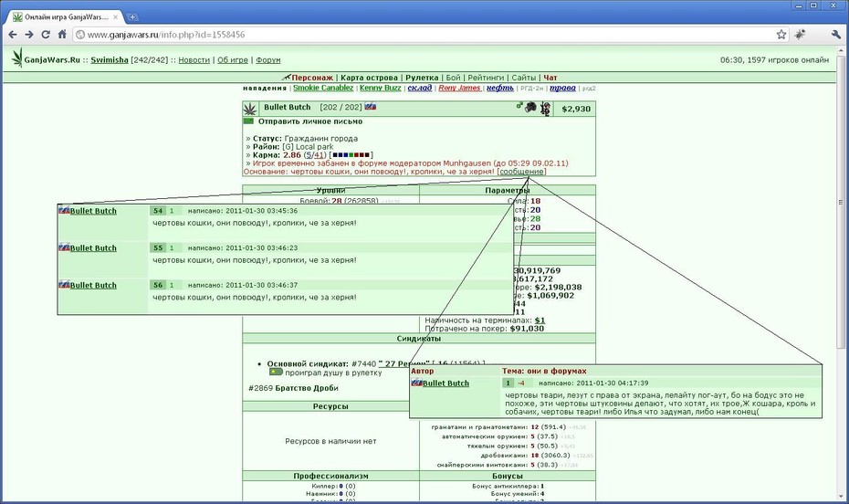The height and width of the screenshot is (504, 849).
Task: Open the Персонаж menu item
Action: (x=312, y=78)
